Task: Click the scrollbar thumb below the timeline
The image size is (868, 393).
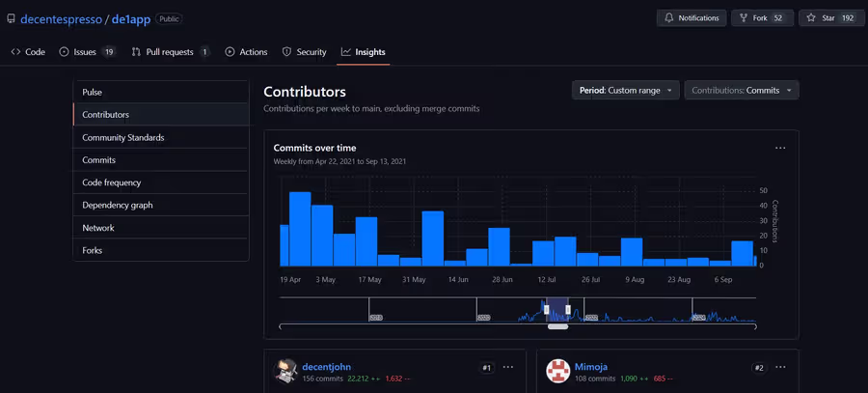Action: [x=557, y=327]
